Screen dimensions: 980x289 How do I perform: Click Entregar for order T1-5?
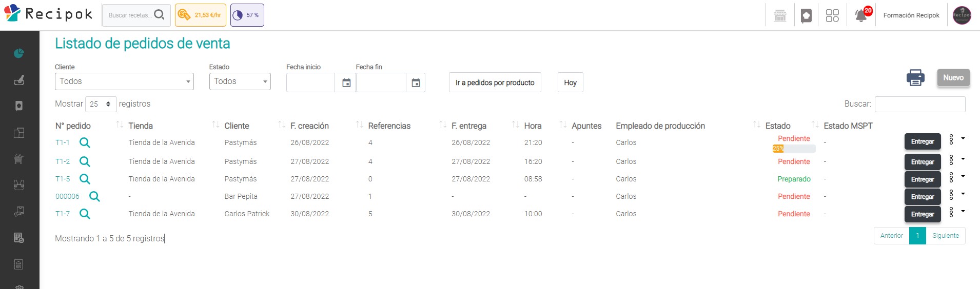[923, 180]
